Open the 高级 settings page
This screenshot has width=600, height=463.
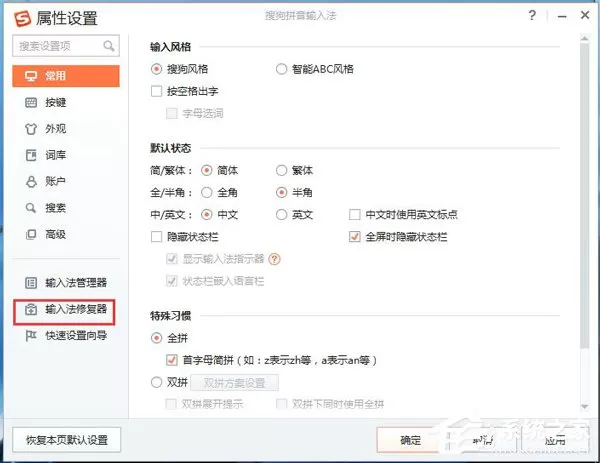66,234
